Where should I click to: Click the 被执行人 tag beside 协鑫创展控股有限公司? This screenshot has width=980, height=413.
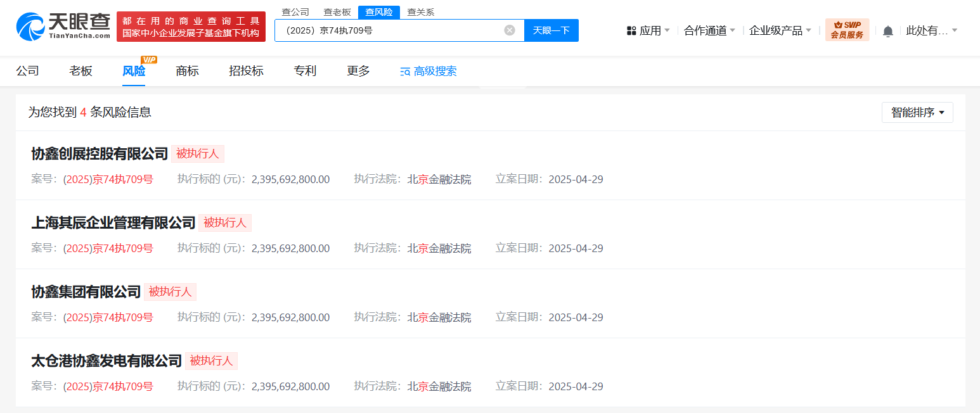coord(198,154)
